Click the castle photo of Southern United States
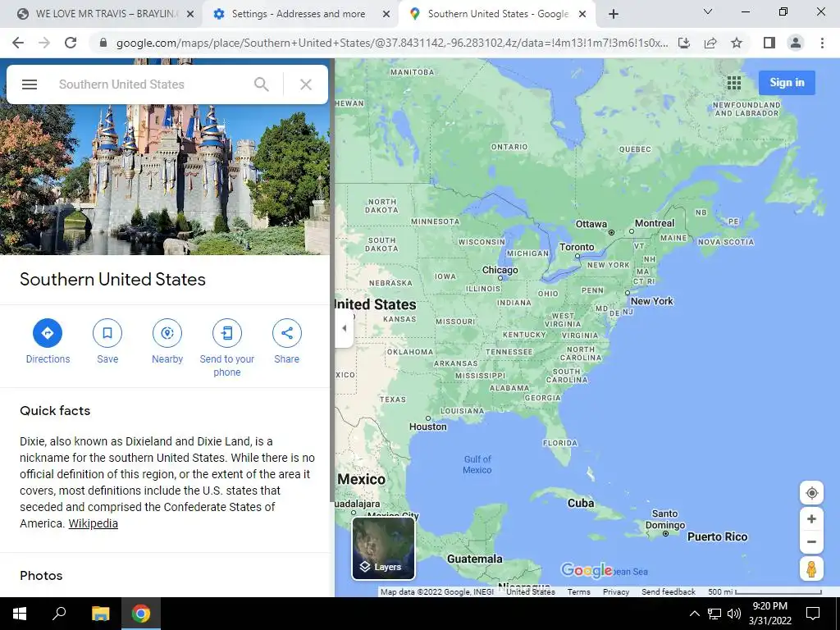Screen dimensions: 840x630 pyautogui.click(x=164, y=180)
